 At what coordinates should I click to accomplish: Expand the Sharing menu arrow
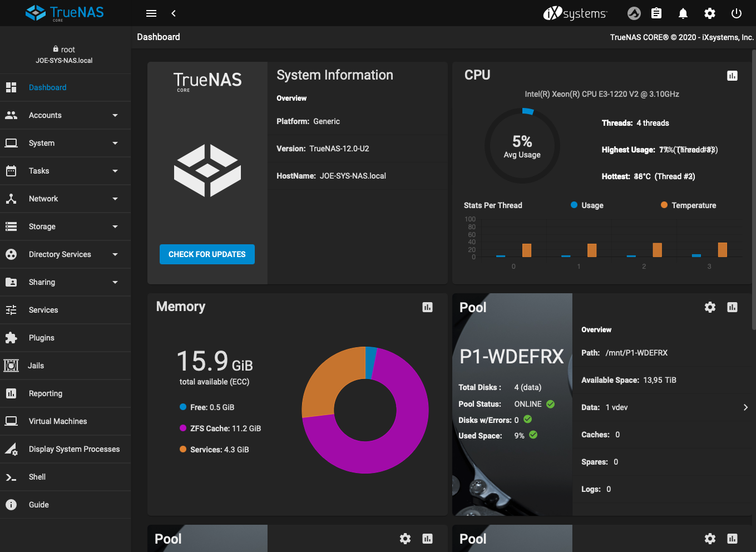(115, 282)
